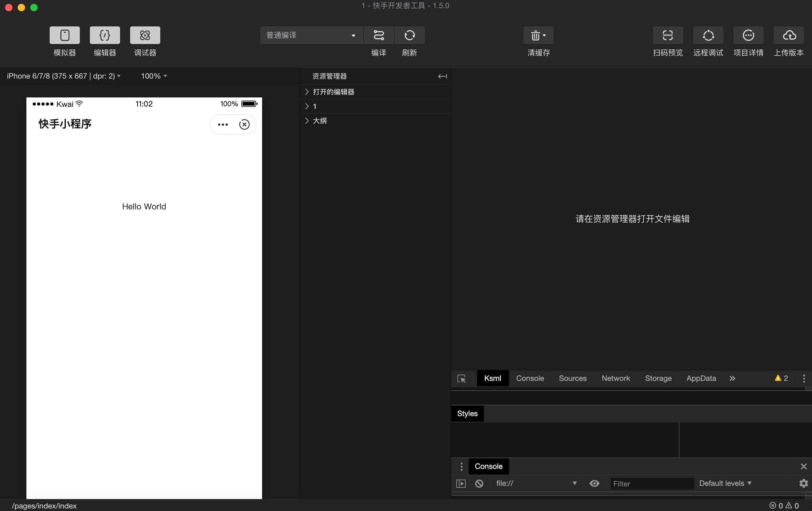Show more devtools tabs chevron
The height and width of the screenshot is (511, 812).
(x=732, y=378)
